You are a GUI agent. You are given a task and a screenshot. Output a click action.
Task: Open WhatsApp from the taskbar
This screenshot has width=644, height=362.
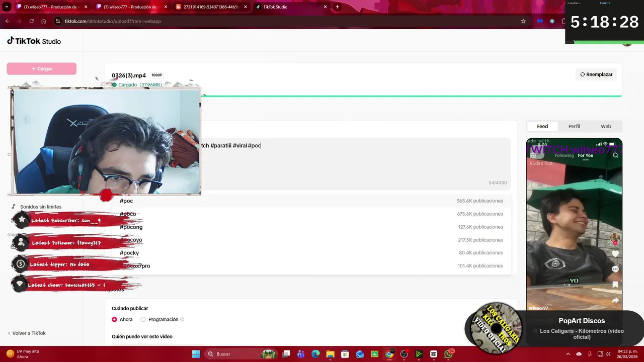(x=448, y=354)
